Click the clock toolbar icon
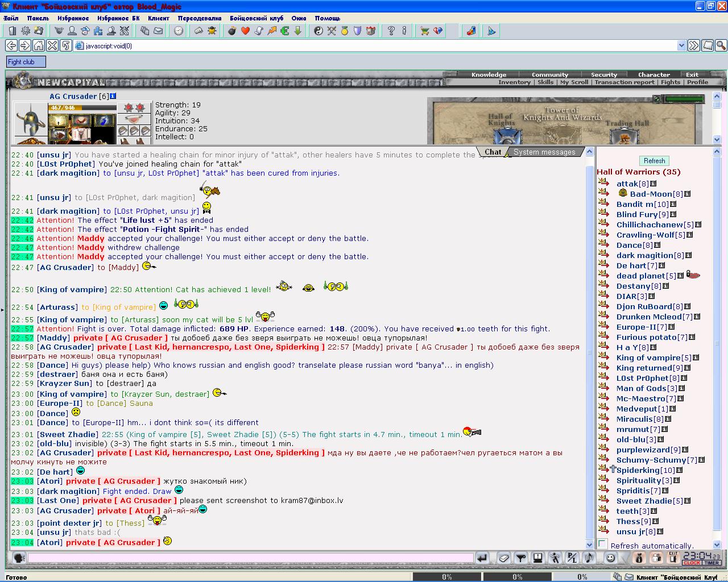Screen dimensions: 728x582 coord(179,31)
